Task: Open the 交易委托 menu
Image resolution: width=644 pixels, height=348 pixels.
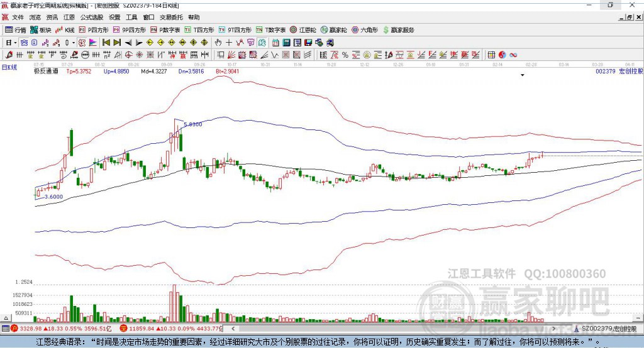Action: point(171,17)
